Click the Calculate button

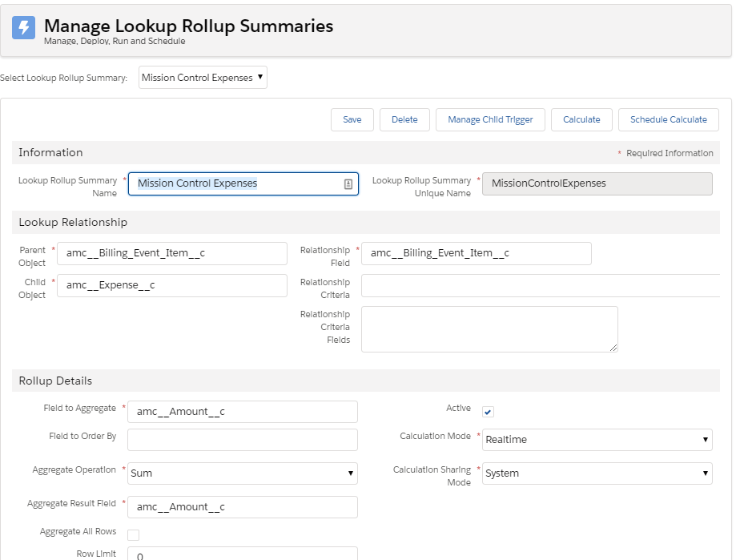tap(581, 119)
